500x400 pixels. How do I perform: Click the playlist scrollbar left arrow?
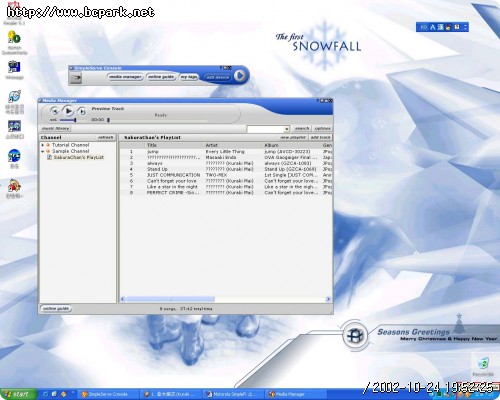click(123, 299)
